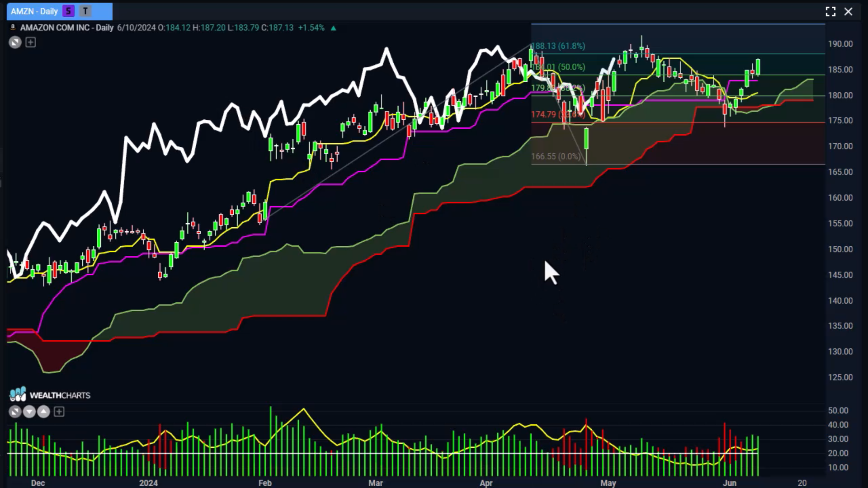Click the date 6/10/2024 in the header
This screenshot has width=868, height=488.
tap(136, 28)
